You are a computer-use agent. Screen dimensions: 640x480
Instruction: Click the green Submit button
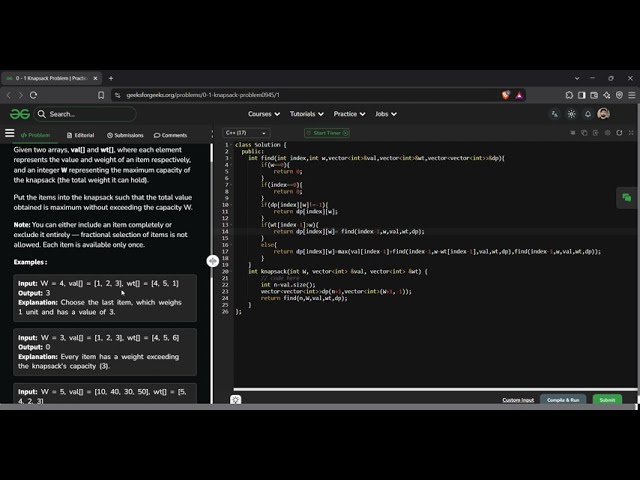[607, 400]
